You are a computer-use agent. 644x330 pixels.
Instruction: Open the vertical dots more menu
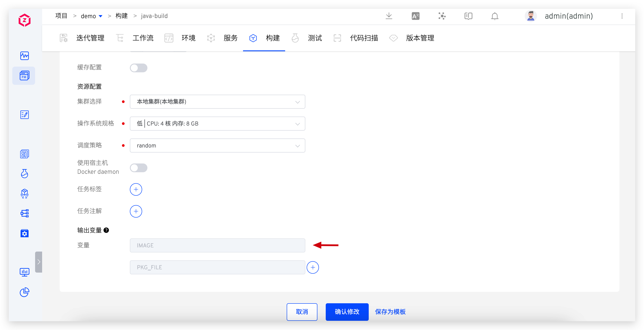(x=622, y=16)
